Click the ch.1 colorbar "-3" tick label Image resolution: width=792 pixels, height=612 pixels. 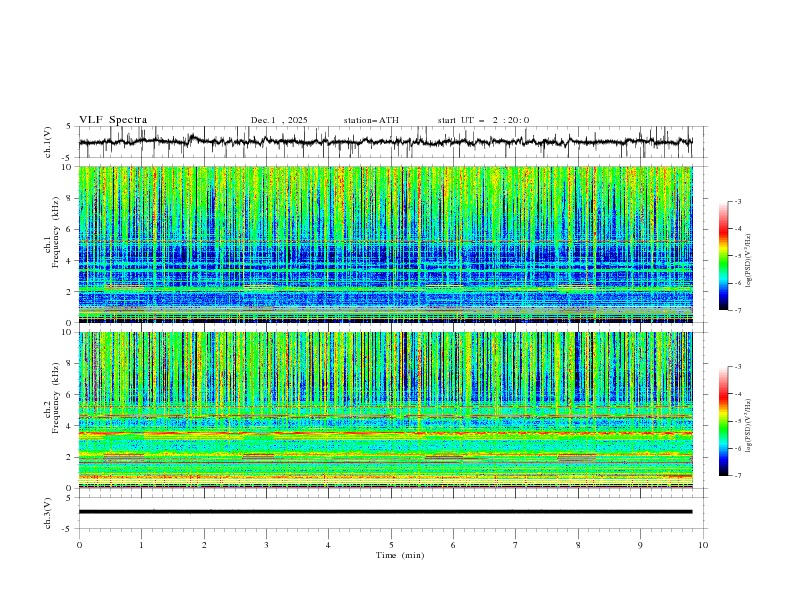(737, 201)
